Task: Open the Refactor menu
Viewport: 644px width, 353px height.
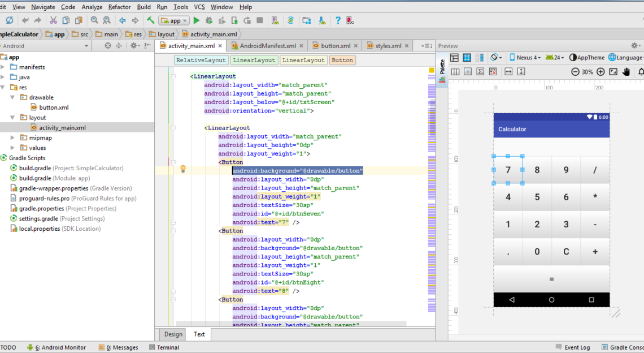Action: (119, 7)
